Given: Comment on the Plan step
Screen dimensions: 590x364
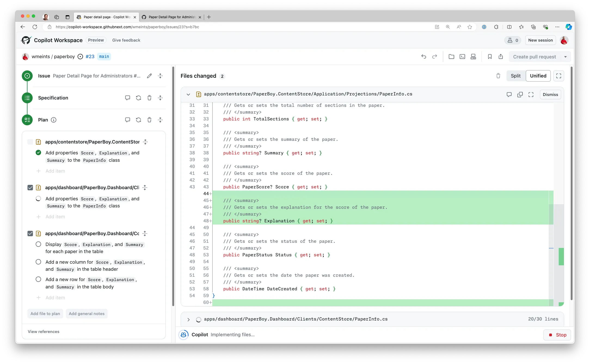Looking at the screenshot, I should pyautogui.click(x=128, y=120).
